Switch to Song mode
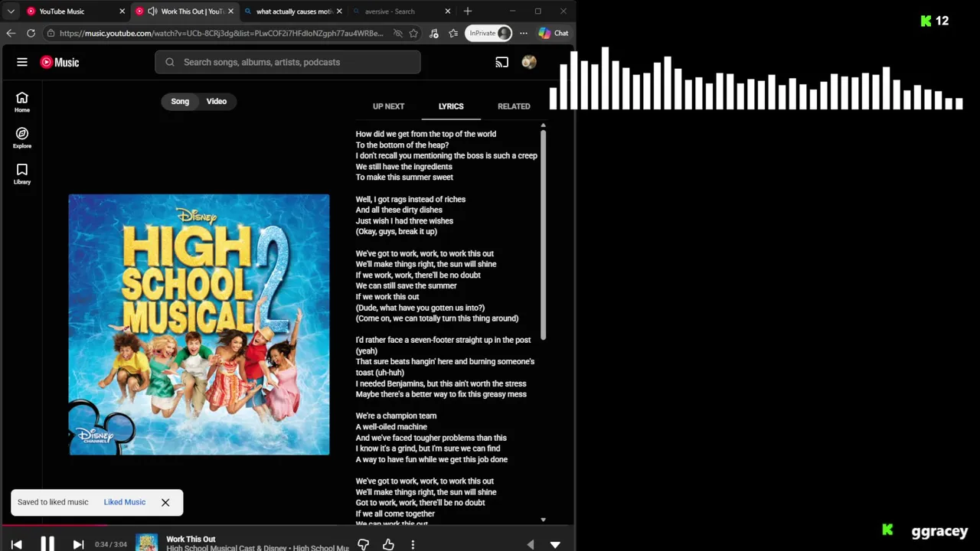The width and height of the screenshot is (980, 551). [180, 101]
